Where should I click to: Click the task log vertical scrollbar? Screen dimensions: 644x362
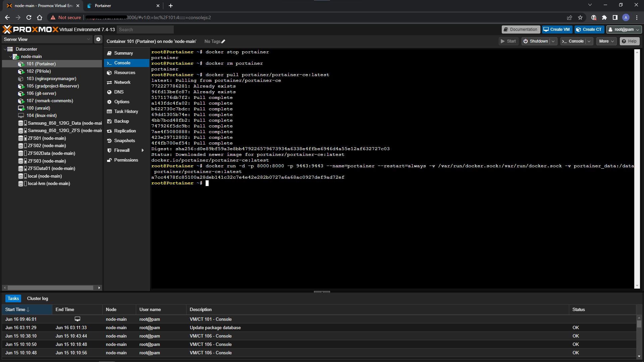click(639, 324)
